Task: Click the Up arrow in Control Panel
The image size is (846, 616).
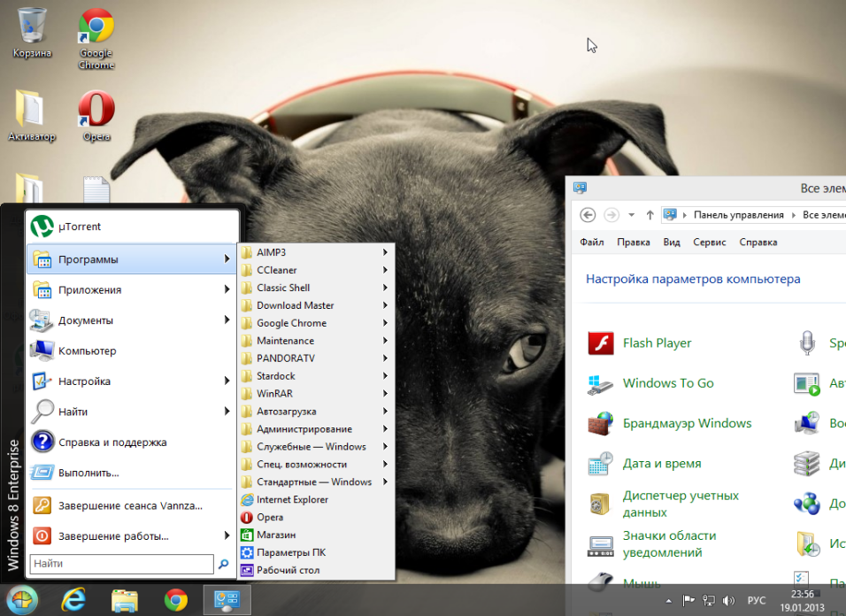Action: coord(650,215)
